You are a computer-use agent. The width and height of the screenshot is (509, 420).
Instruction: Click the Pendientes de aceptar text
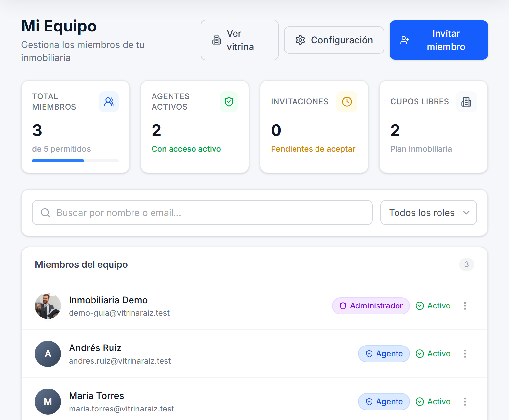313,149
